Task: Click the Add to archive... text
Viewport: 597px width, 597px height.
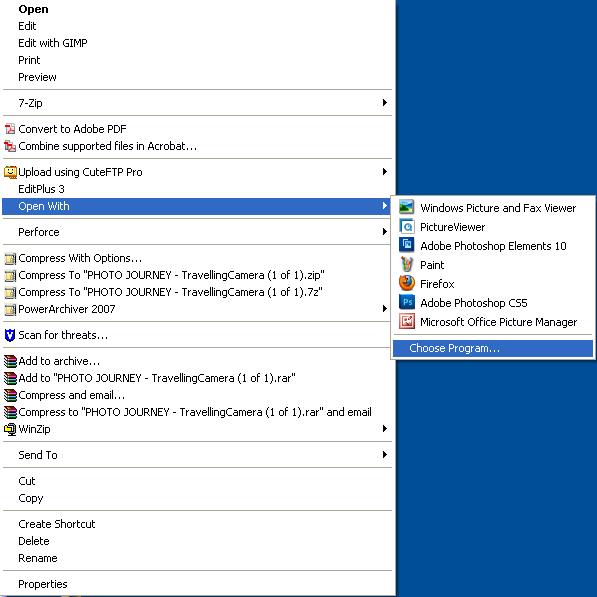Action: tap(59, 361)
